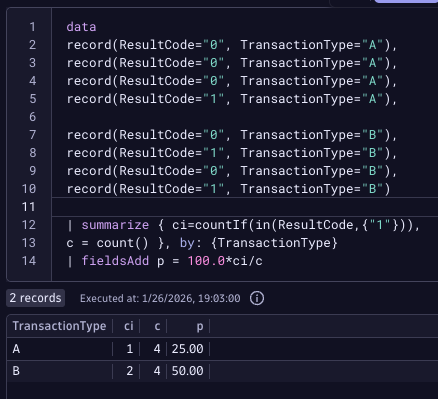Click the 'summarize' keyword in the query

point(115,225)
